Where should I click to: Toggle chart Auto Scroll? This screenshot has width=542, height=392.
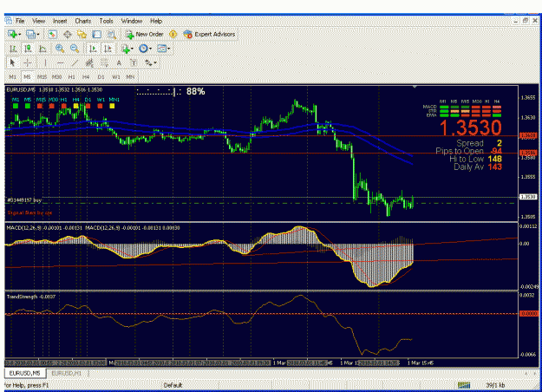[x=93, y=49]
